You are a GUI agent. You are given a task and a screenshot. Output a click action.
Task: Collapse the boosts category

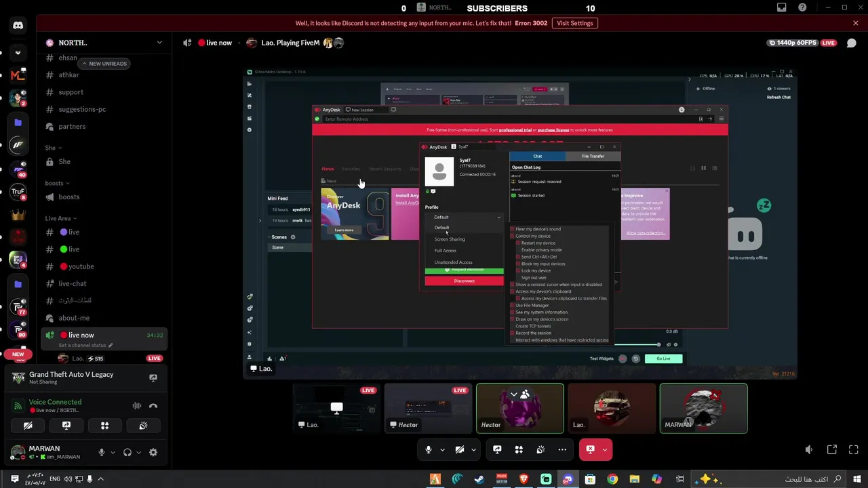pos(58,183)
